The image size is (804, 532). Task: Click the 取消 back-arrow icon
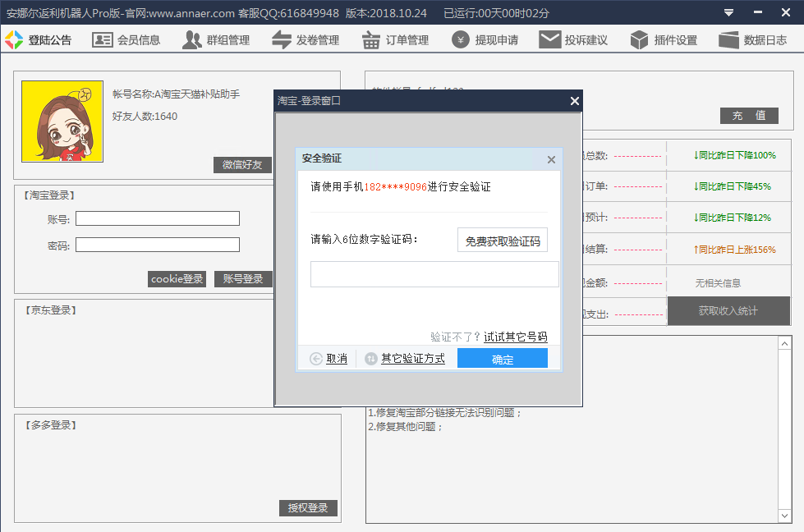pyautogui.click(x=316, y=359)
